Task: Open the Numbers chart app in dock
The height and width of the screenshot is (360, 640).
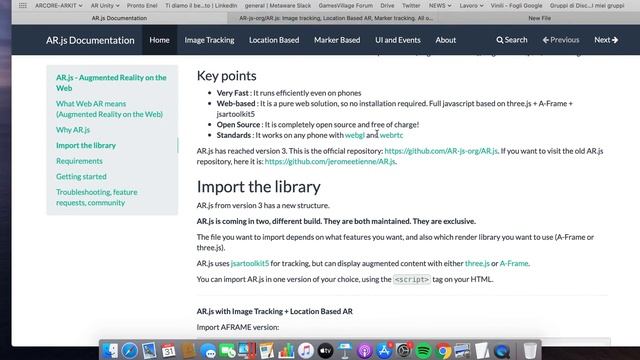Action: [286, 351]
